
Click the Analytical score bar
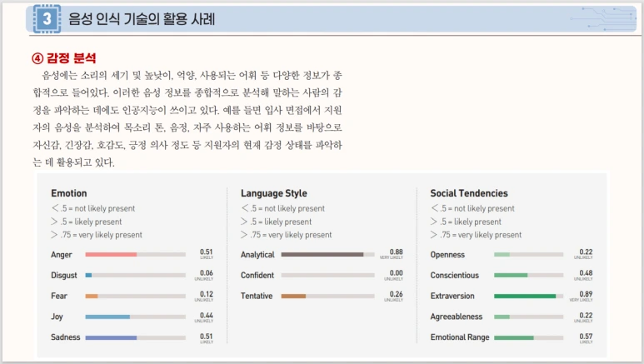[327, 255]
